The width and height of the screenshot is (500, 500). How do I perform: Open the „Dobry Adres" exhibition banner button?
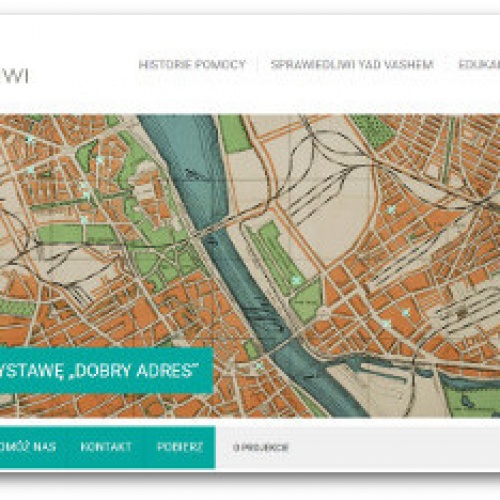click(x=106, y=370)
